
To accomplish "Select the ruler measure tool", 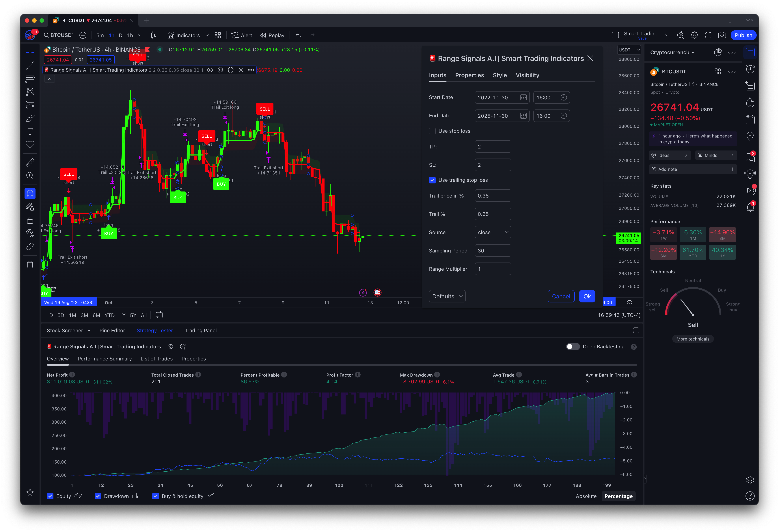I will point(30,163).
